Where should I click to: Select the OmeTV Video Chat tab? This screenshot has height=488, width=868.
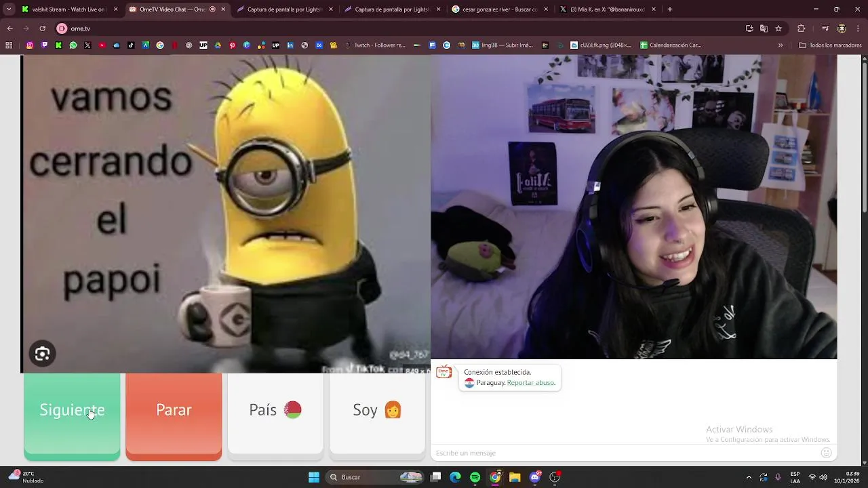pos(176,9)
